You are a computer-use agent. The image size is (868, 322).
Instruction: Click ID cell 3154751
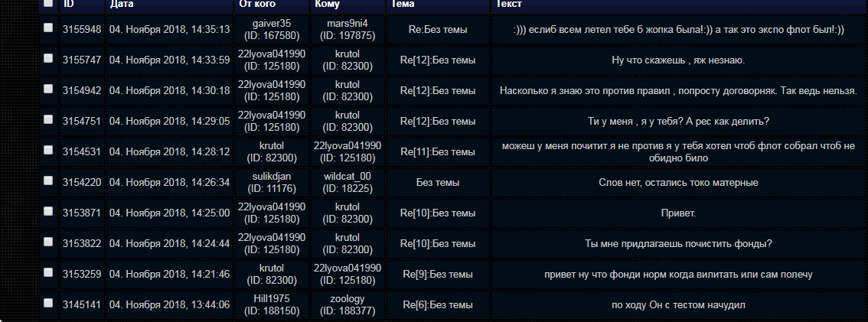[x=82, y=121]
